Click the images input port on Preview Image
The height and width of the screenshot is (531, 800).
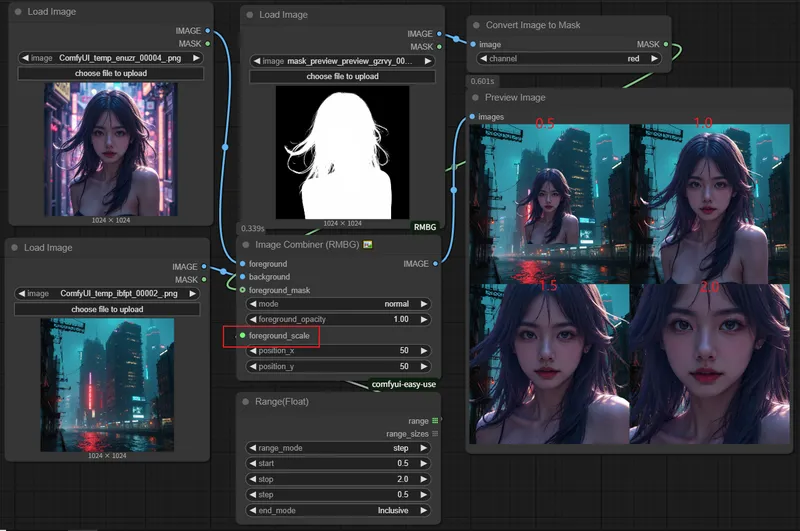pyautogui.click(x=472, y=117)
